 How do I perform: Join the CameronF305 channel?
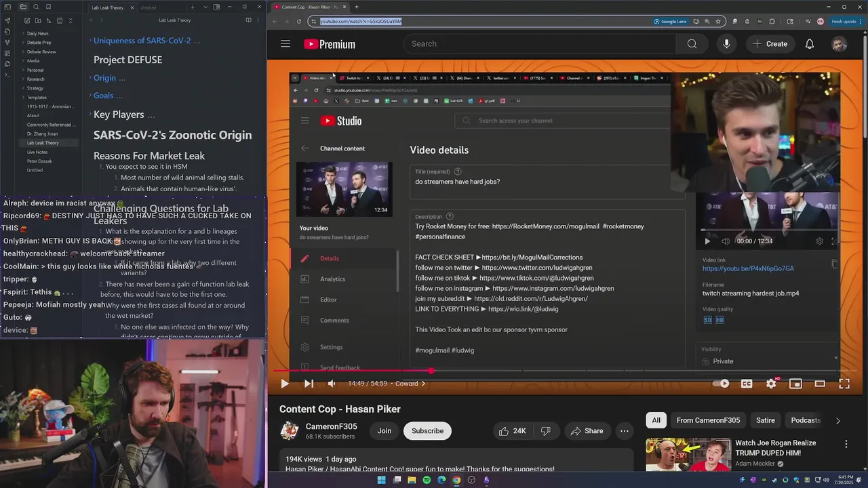(x=384, y=431)
